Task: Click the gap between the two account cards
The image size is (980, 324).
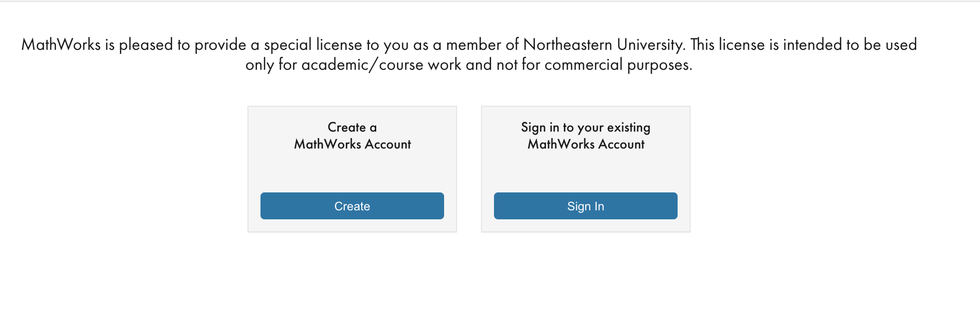Action: pyautogui.click(x=469, y=169)
